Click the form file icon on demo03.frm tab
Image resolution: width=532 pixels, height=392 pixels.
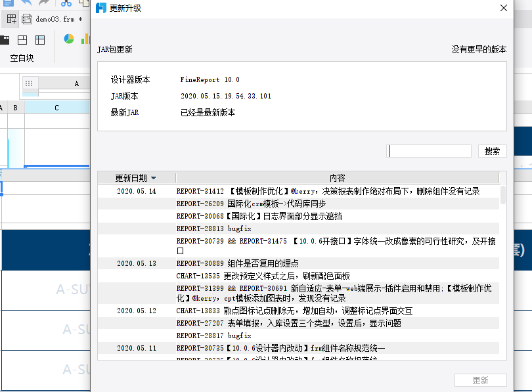point(27,19)
